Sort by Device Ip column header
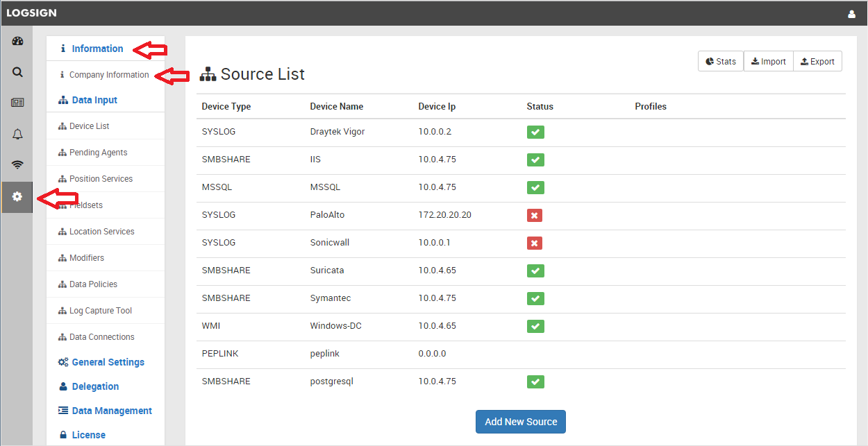The image size is (868, 446). [x=437, y=107]
